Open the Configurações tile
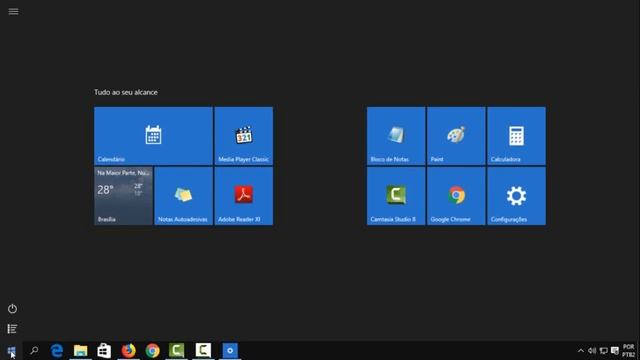The height and width of the screenshot is (360, 640). coord(516,196)
